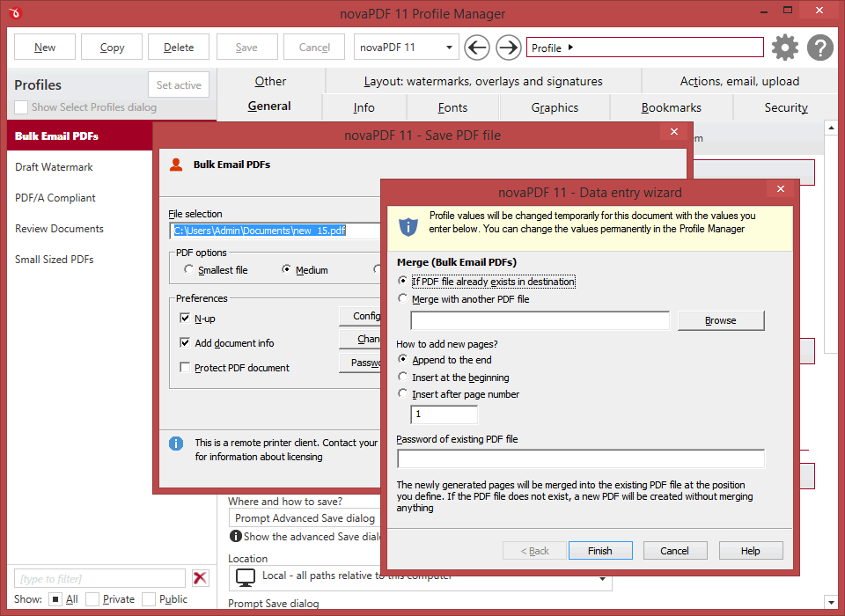Open help with the question mark icon
845x616 pixels.
(820, 48)
